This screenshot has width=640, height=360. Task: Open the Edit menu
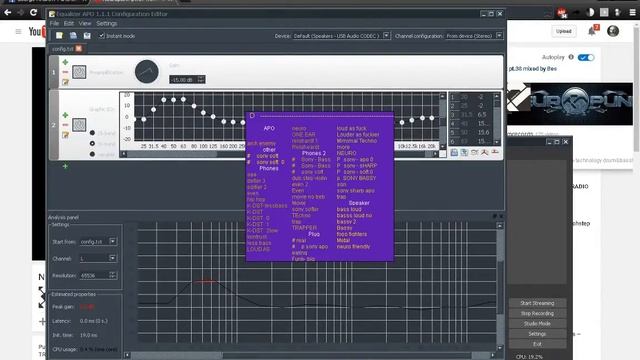pos(69,24)
